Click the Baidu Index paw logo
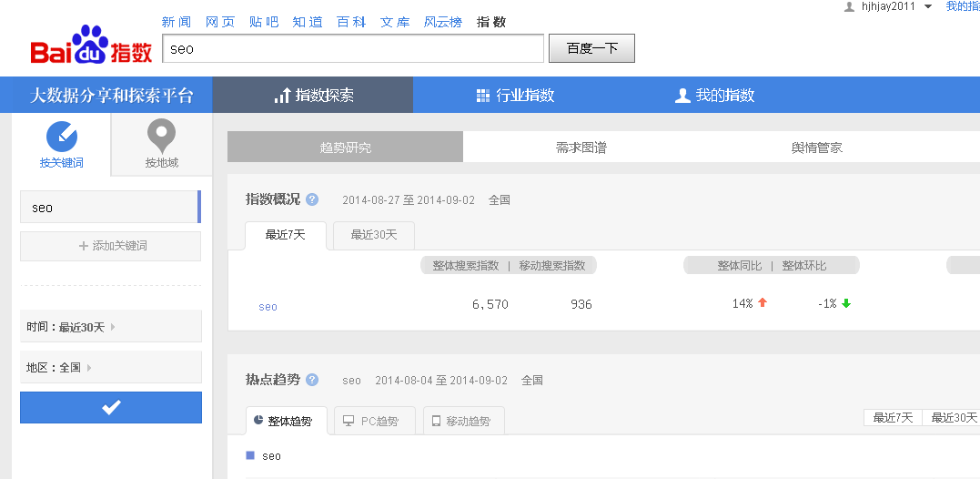 pyautogui.click(x=91, y=46)
